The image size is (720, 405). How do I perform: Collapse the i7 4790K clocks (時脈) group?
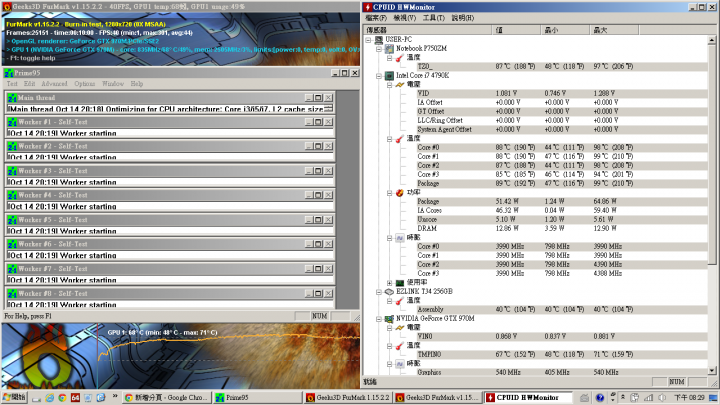pos(389,238)
